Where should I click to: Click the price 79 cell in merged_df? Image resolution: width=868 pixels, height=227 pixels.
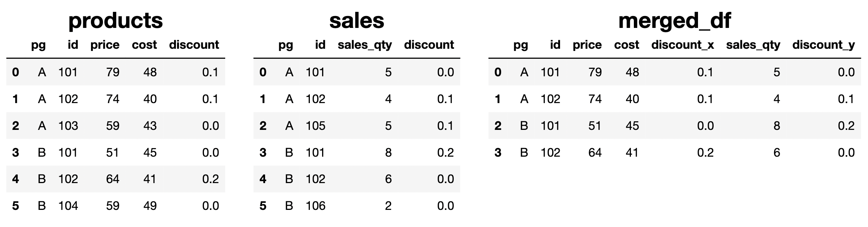pos(595,72)
